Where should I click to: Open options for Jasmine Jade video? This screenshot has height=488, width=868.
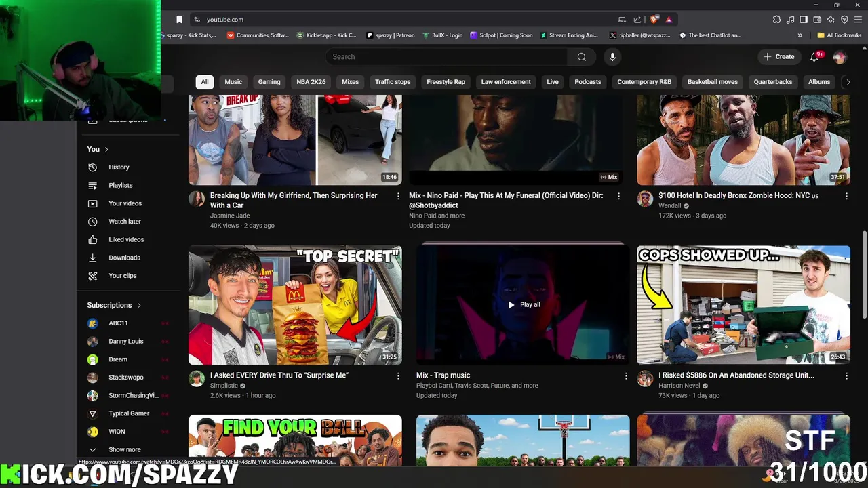398,196
